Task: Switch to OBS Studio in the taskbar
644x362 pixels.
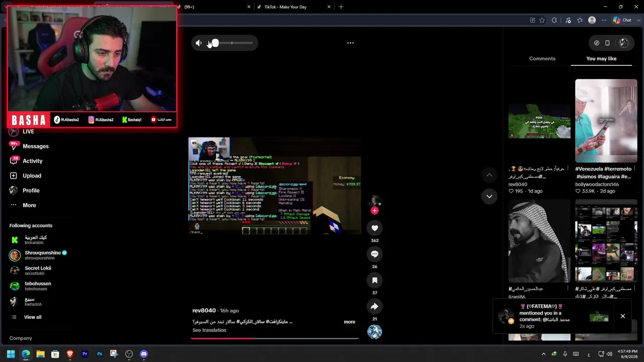Action: coord(129,354)
